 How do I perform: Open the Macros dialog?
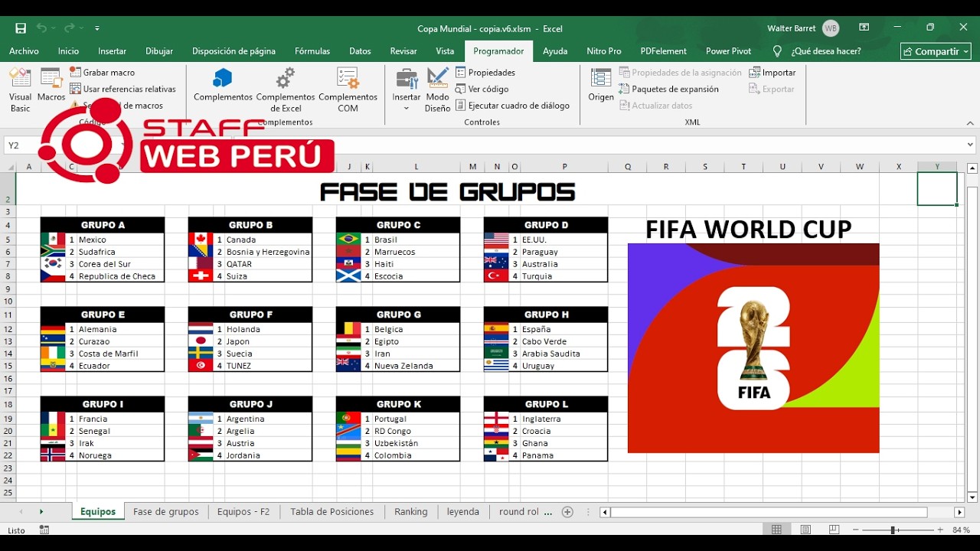(x=51, y=85)
